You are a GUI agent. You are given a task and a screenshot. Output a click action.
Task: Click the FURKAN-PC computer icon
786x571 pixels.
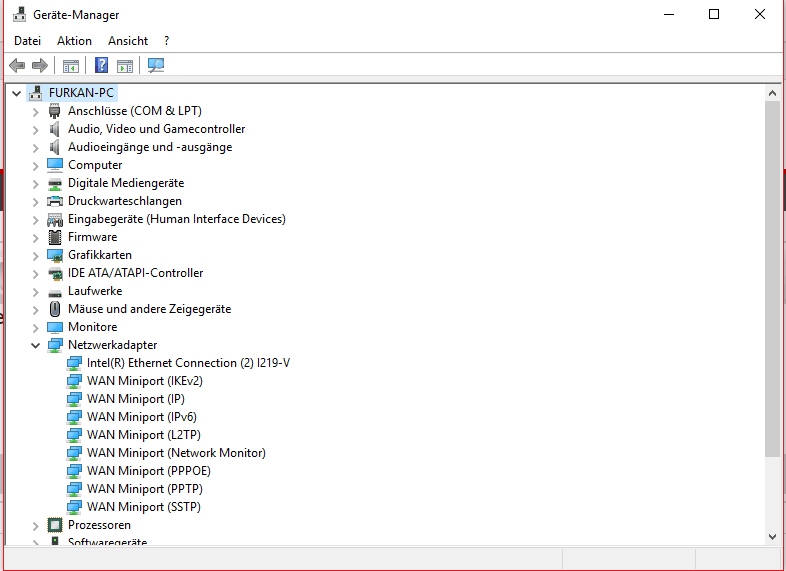click(36, 93)
